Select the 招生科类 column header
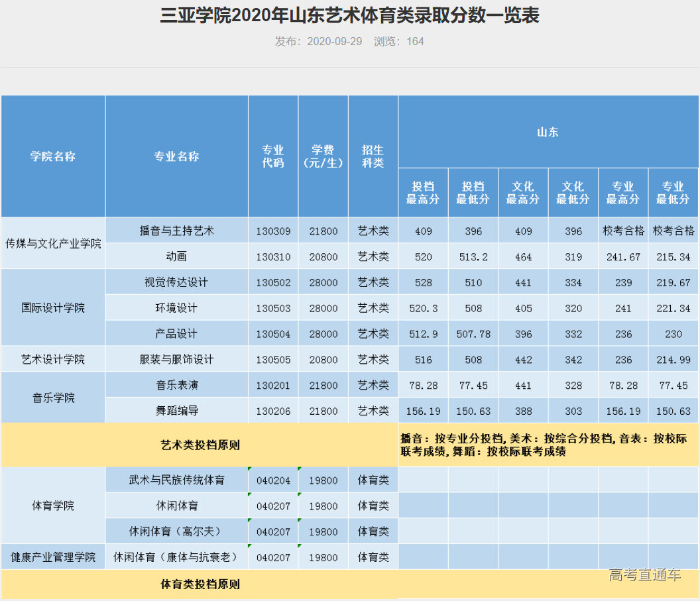Screen dimensions: 700x601 tap(373, 156)
